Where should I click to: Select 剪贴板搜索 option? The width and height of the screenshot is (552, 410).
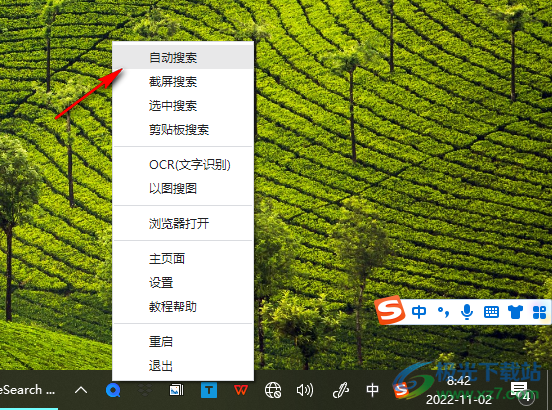click(x=183, y=130)
